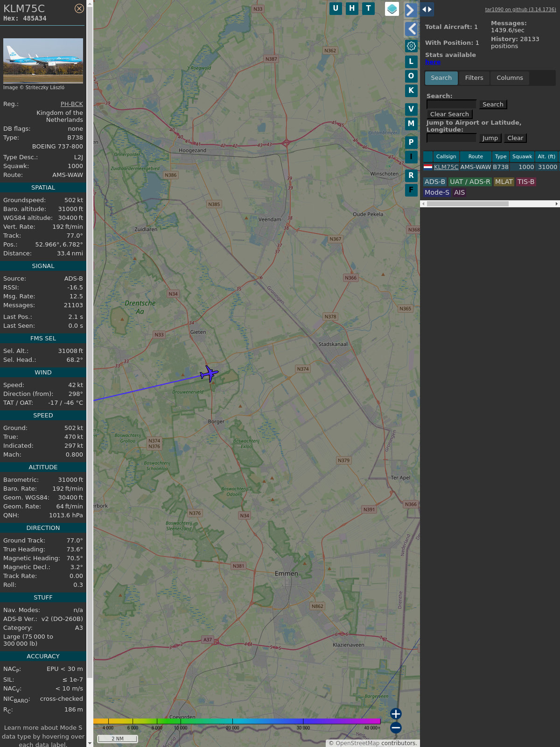This screenshot has height=747, width=560.
Task: Toggle the I map button
Action: [x=411, y=157]
